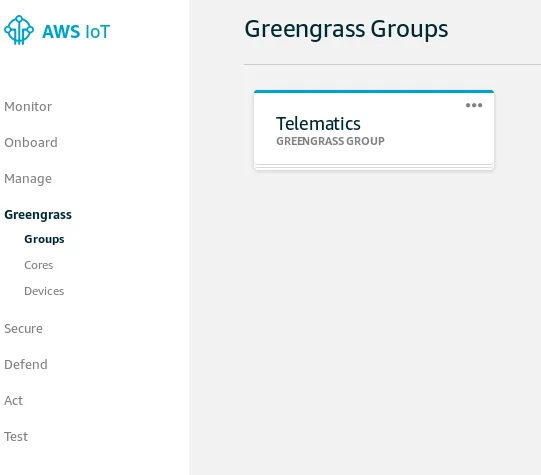Open the Test section in sidebar
541x475 pixels.
[x=16, y=436]
